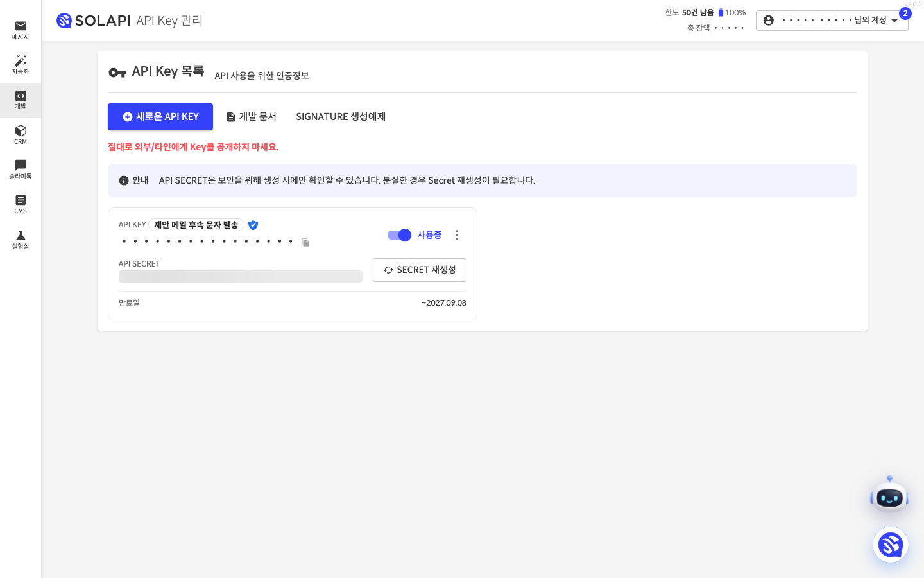The height and width of the screenshot is (578, 924).
Task: Open the API key more options menu
Action: (457, 235)
